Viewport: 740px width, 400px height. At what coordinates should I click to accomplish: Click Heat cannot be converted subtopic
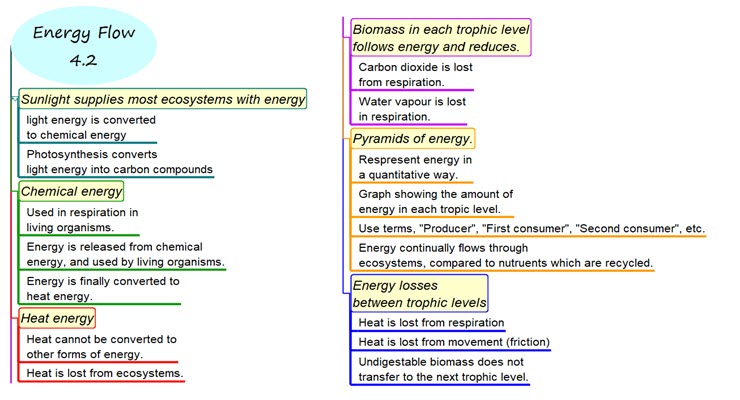coord(101,346)
